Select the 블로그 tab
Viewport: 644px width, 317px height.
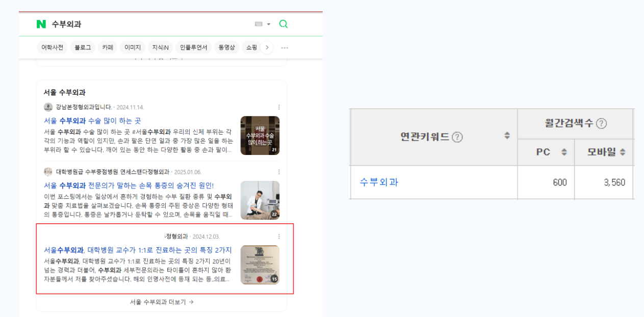pyautogui.click(x=83, y=47)
